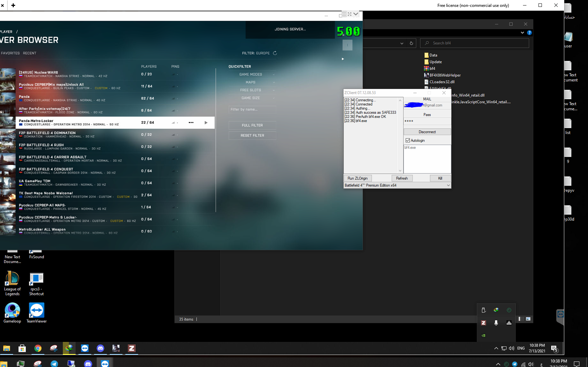The height and width of the screenshot is (367, 588).
Task: Show hidden icons in remote tray
Action: click(496, 348)
